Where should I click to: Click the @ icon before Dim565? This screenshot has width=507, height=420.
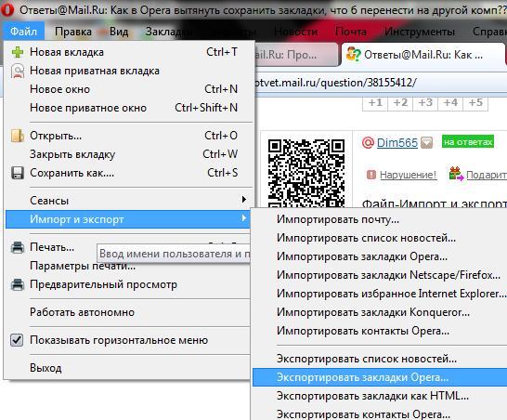tap(368, 142)
